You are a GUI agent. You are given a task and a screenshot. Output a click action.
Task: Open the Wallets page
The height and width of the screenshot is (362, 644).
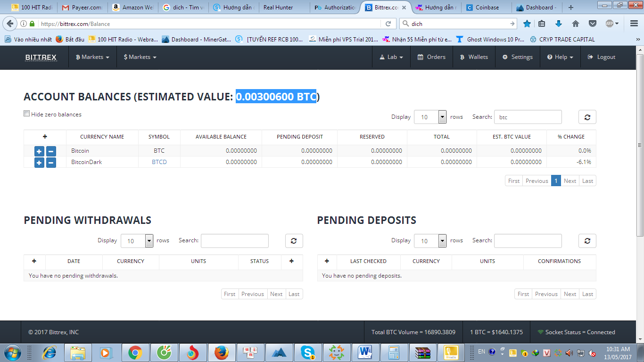click(474, 57)
